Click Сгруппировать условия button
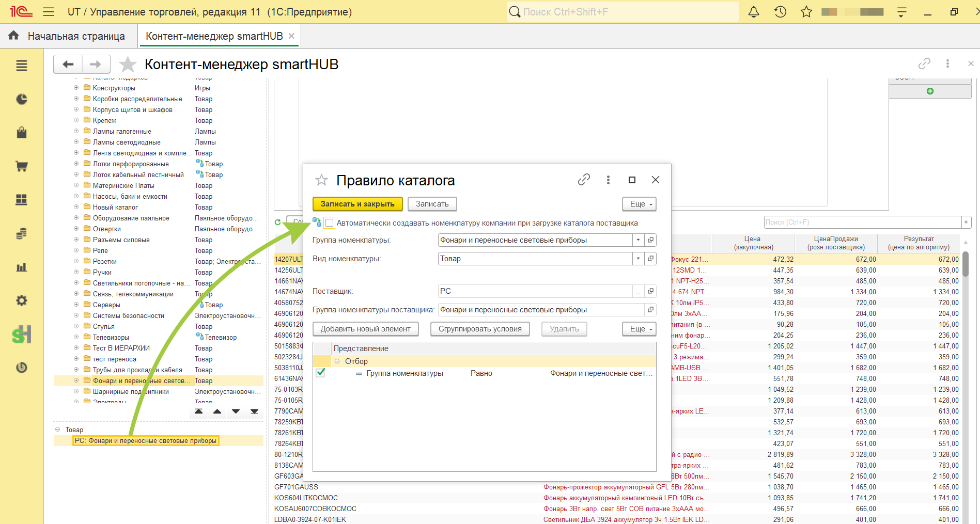Screen dimensions: 980x524 pos(480,329)
